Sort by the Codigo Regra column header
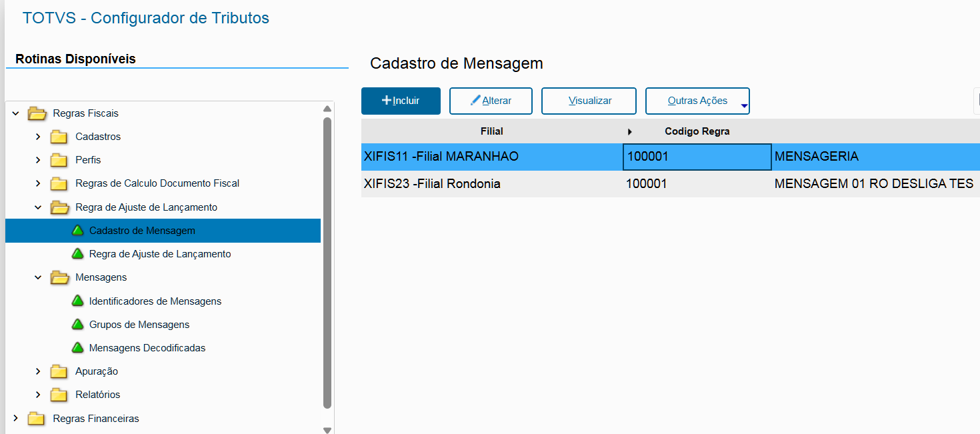 tap(697, 131)
